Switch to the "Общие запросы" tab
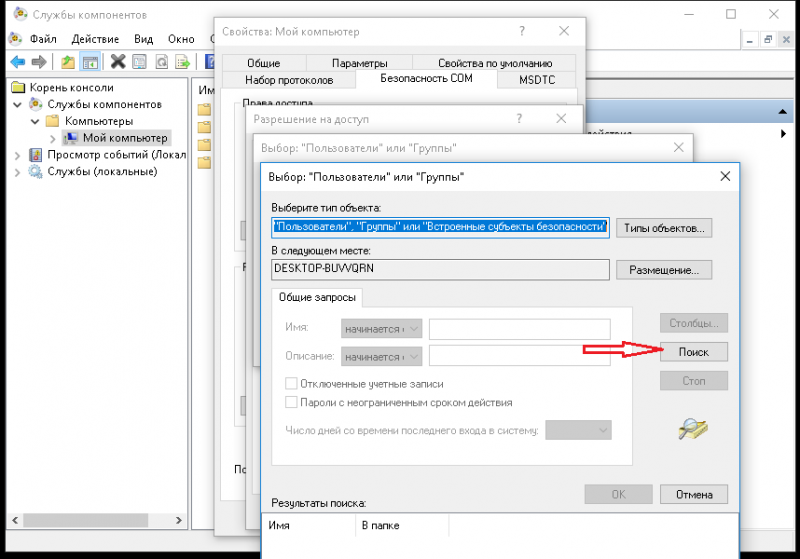 point(317,297)
